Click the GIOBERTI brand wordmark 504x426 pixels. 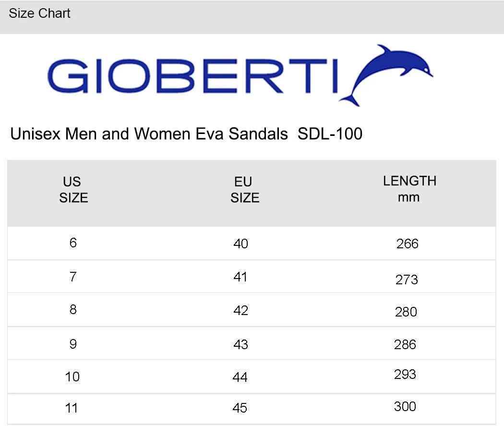[x=193, y=76]
